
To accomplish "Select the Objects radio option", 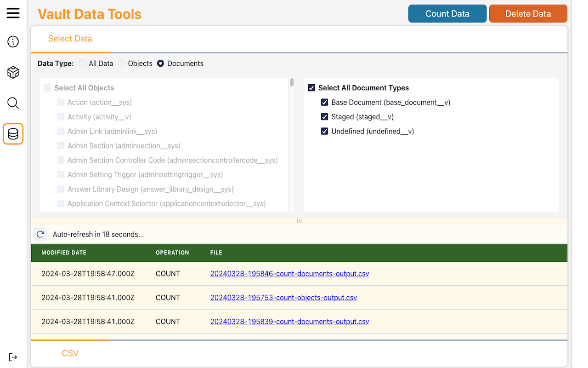I will (x=121, y=63).
